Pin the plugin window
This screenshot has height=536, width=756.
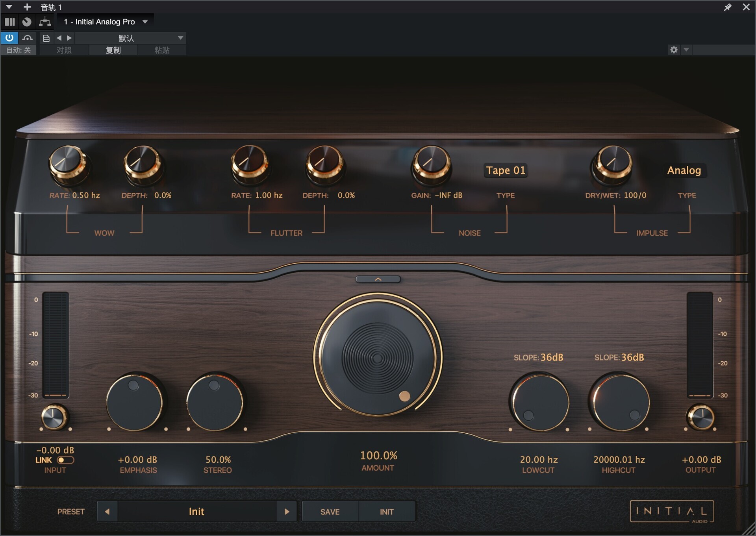coord(728,7)
